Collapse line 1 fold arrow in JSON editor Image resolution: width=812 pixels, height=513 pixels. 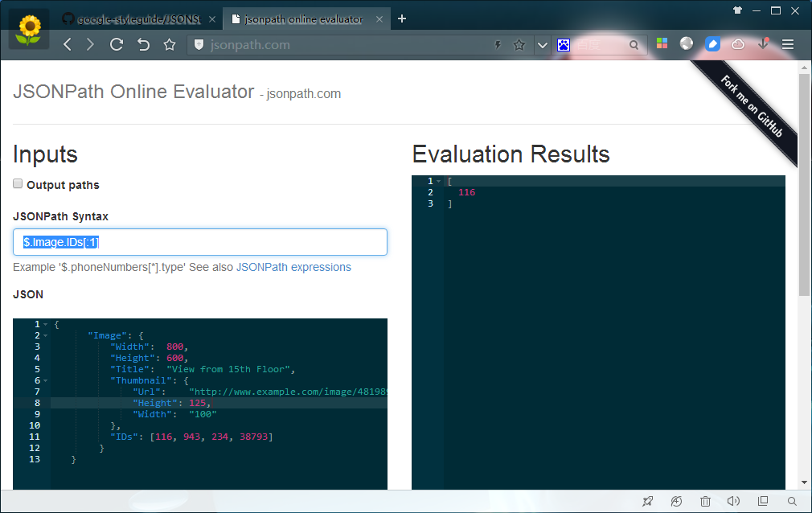click(x=46, y=324)
